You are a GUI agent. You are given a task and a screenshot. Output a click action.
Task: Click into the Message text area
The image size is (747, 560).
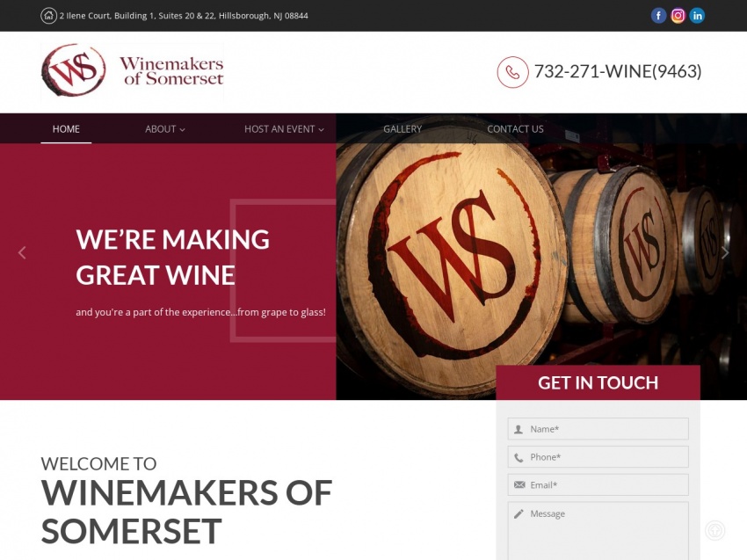(598, 531)
